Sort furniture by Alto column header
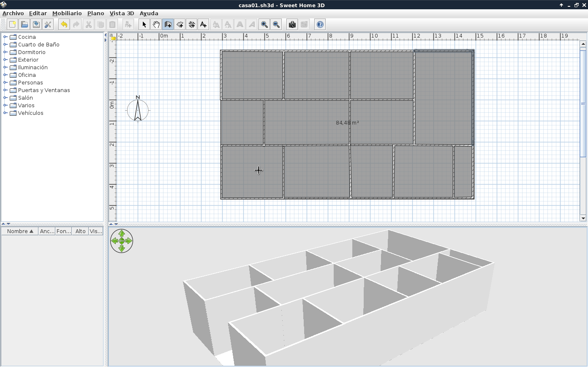This screenshot has width=588, height=367. pos(80,231)
